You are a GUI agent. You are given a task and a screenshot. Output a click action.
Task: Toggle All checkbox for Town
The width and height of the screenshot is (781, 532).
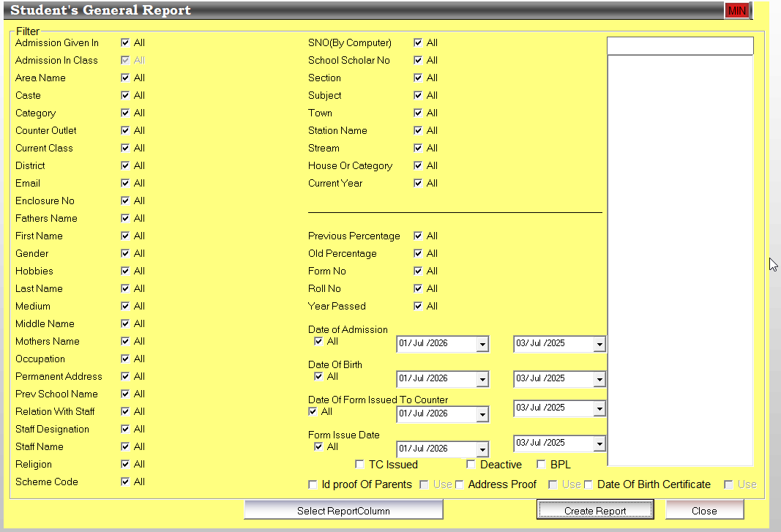tap(418, 113)
